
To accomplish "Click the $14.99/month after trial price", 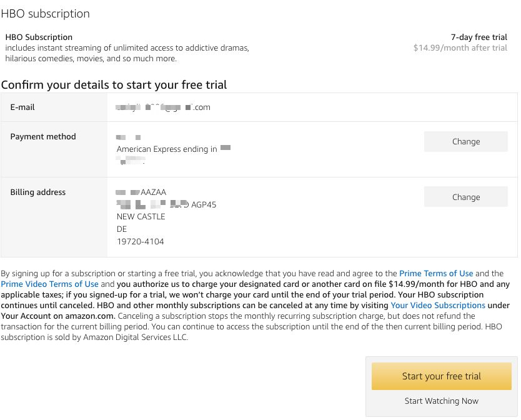I will coord(460,48).
